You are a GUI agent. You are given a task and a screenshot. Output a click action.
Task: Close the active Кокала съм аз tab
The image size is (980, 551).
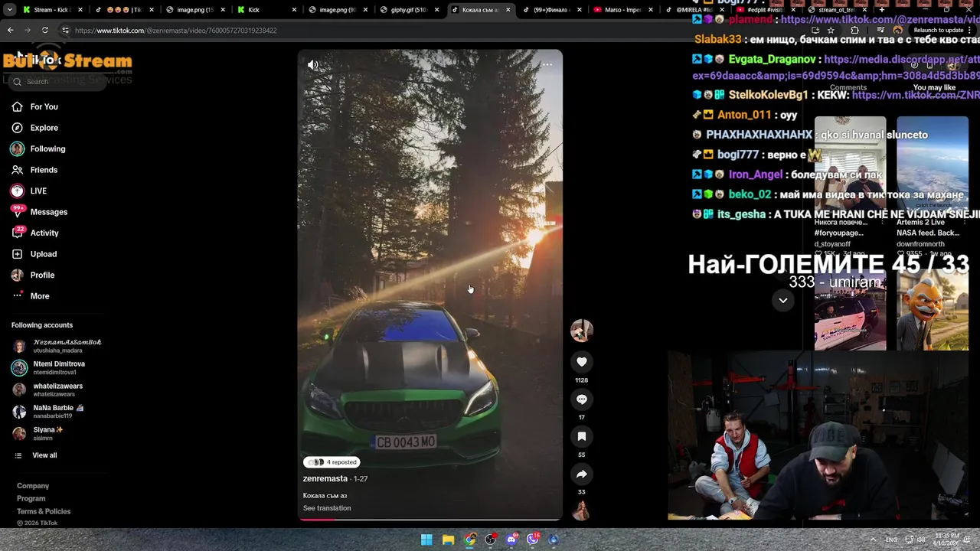click(x=507, y=10)
